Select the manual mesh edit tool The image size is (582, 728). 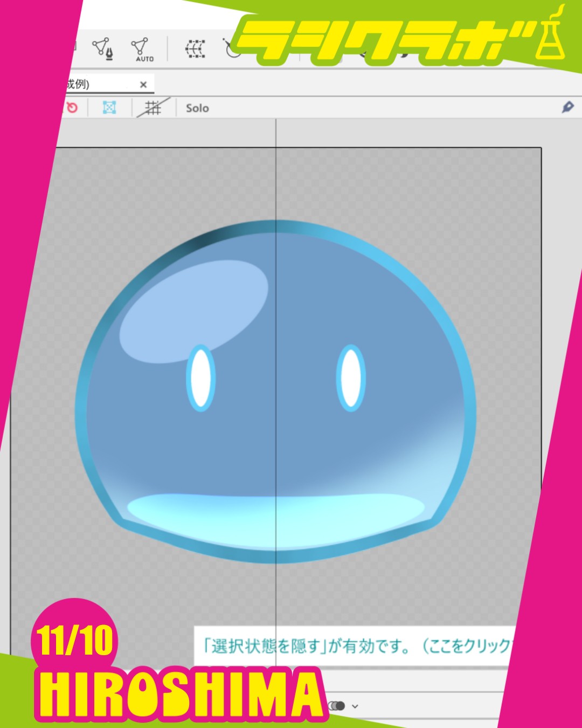coord(102,49)
